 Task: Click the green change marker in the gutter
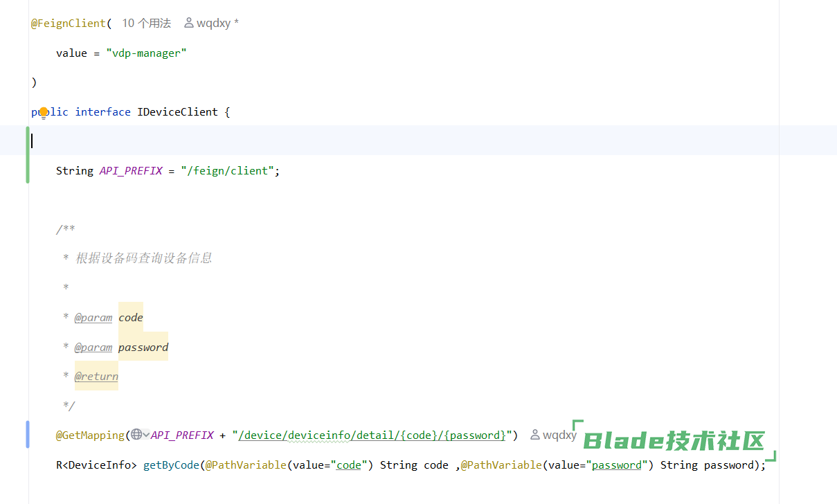(28, 154)
